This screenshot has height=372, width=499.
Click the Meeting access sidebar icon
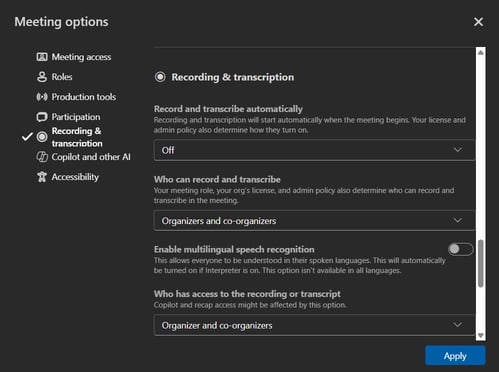pos(42,57)
